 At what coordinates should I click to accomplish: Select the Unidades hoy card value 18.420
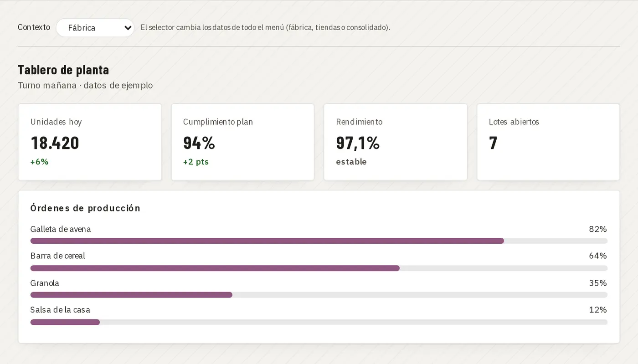coord(55,143)
